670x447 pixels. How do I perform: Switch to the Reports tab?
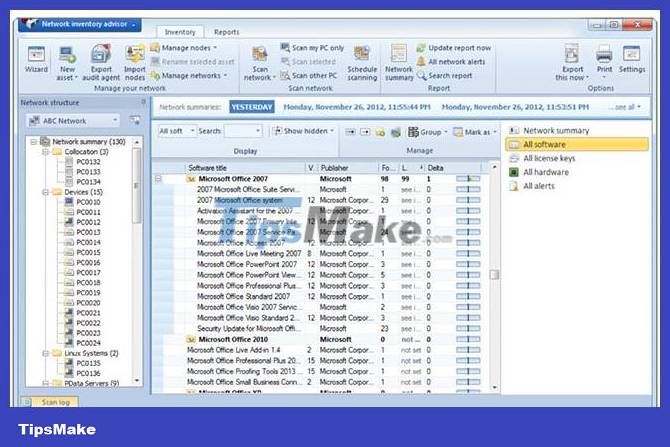pos(226,32)
